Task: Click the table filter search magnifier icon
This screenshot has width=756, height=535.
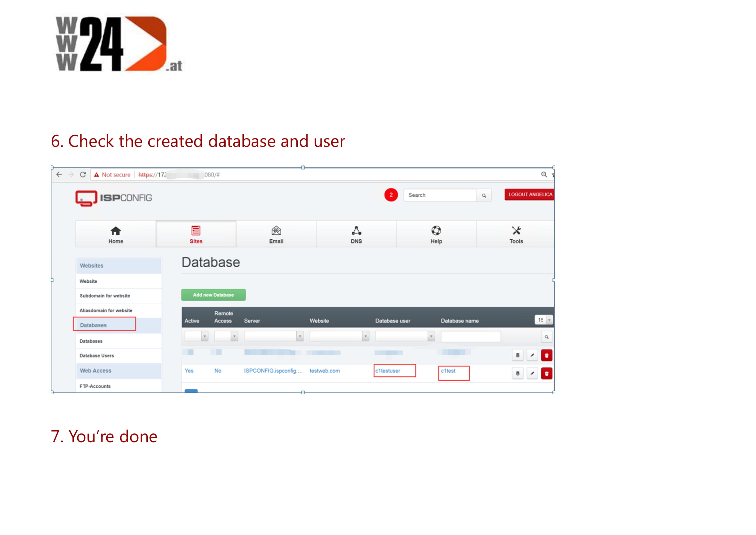Action: (x=546, y=337)
